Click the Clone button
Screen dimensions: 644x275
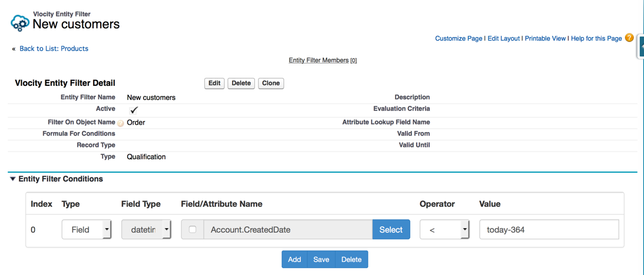click(x=271, y=83)
